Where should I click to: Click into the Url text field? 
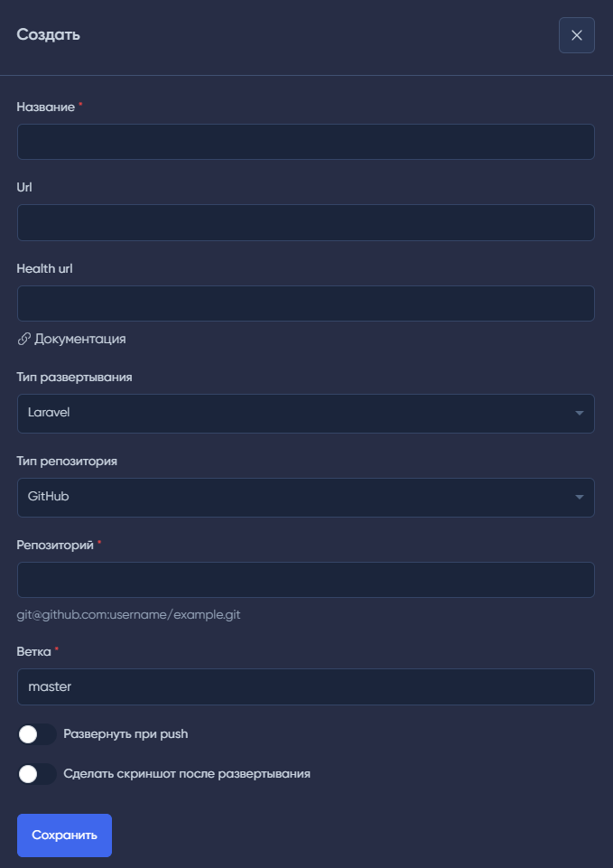click(x=305, y=222)
